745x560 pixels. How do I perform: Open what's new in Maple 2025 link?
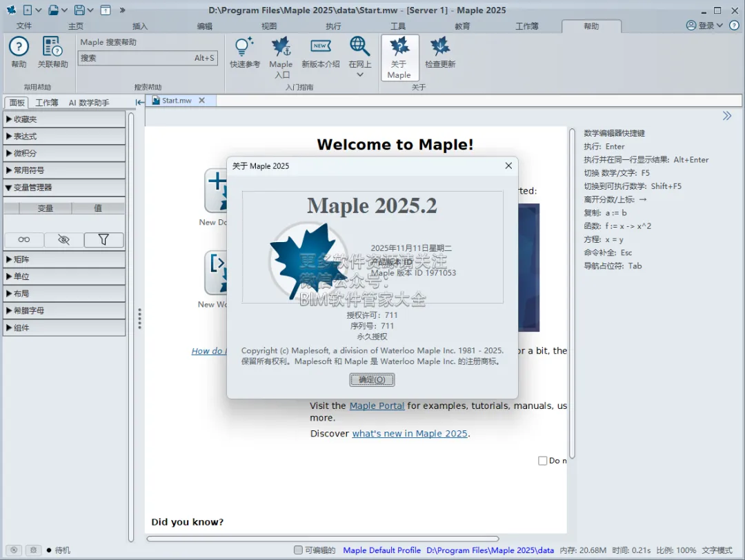click(x=410, y=434)
